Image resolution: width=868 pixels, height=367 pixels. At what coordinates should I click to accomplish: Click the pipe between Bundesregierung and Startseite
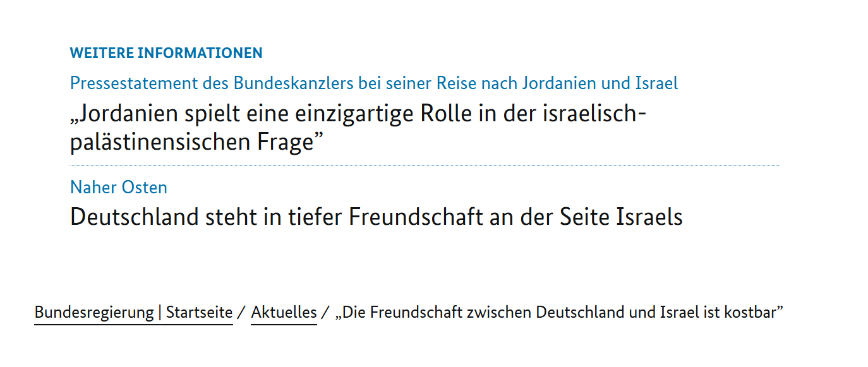tap(160, 312)
